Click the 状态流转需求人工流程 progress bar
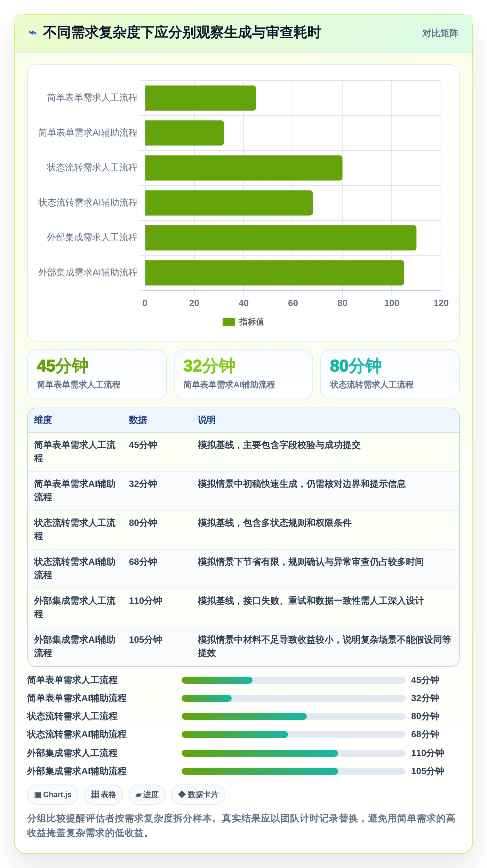 293,716
